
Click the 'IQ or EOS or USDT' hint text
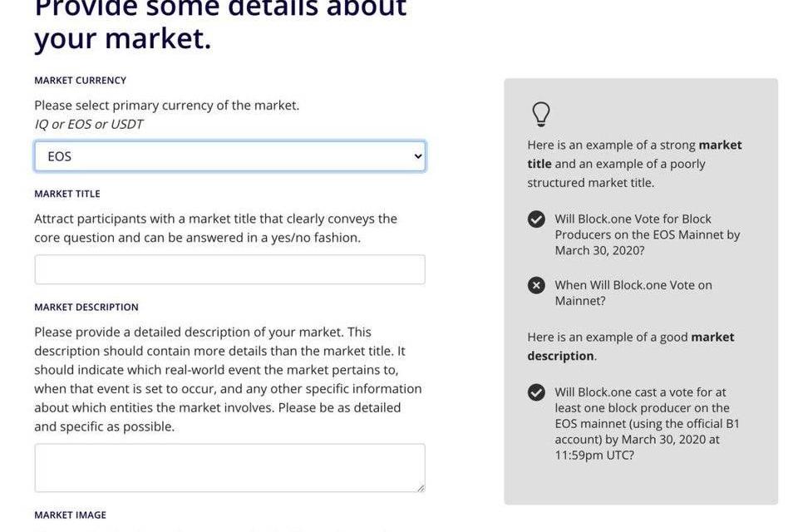point(88,125)
